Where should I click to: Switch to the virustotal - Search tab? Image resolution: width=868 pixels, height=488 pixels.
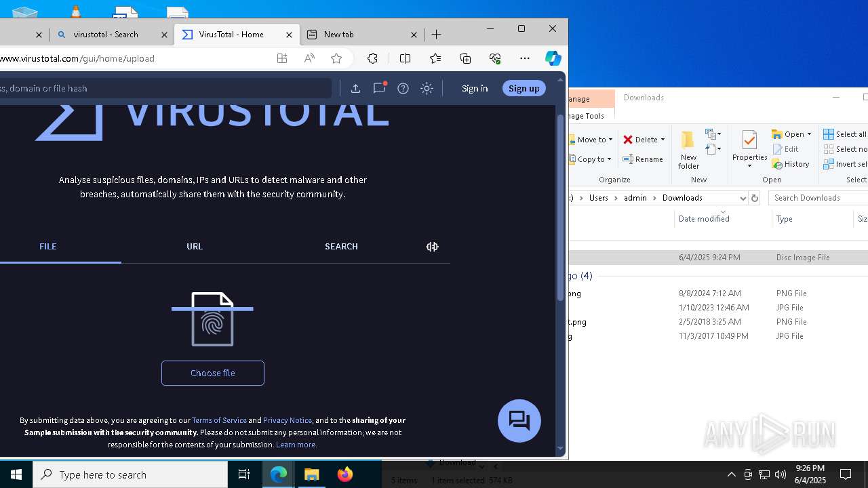point(112,35)
